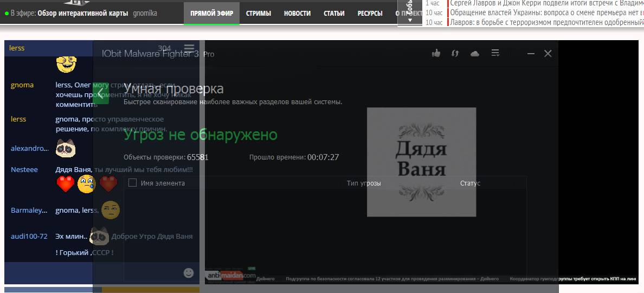Go to the РЕСУРСЫ menu item
This screenshot has width=644, height=293.
[x=370, y=13]
